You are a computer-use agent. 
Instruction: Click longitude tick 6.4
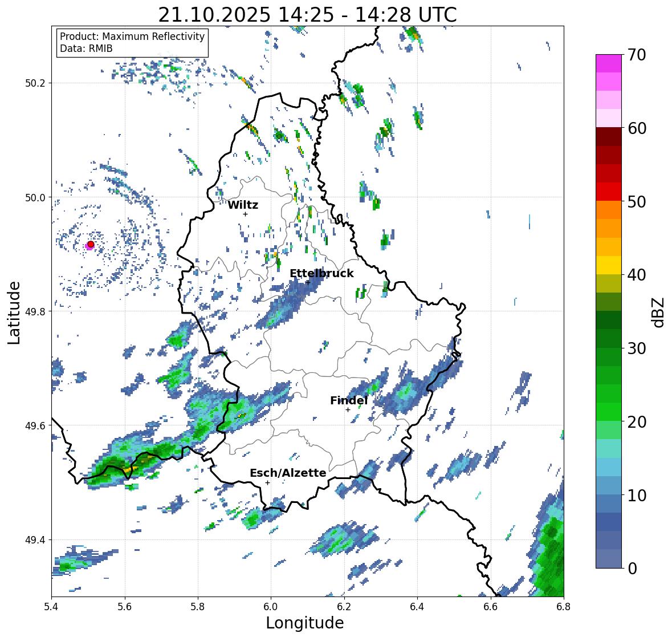(x=417, y=607)
